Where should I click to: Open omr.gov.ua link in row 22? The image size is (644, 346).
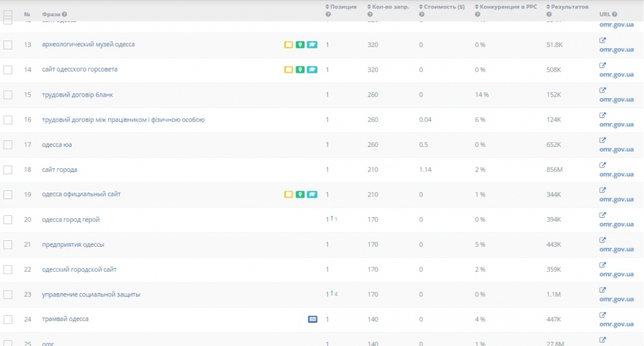tap(616, 274)
